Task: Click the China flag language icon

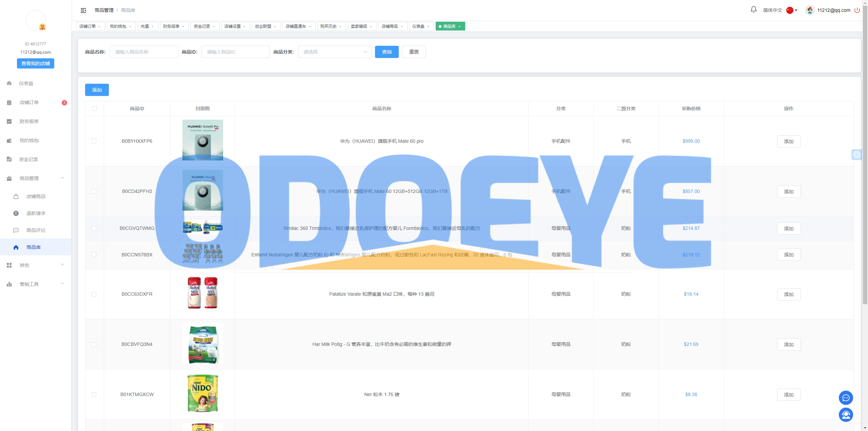Action: [790, 10]
